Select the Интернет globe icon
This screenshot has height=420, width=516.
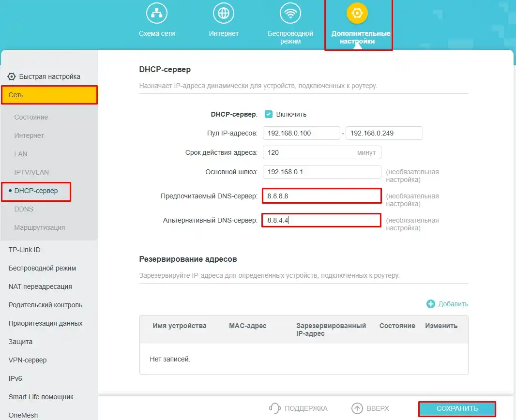(x=223, y=13)
